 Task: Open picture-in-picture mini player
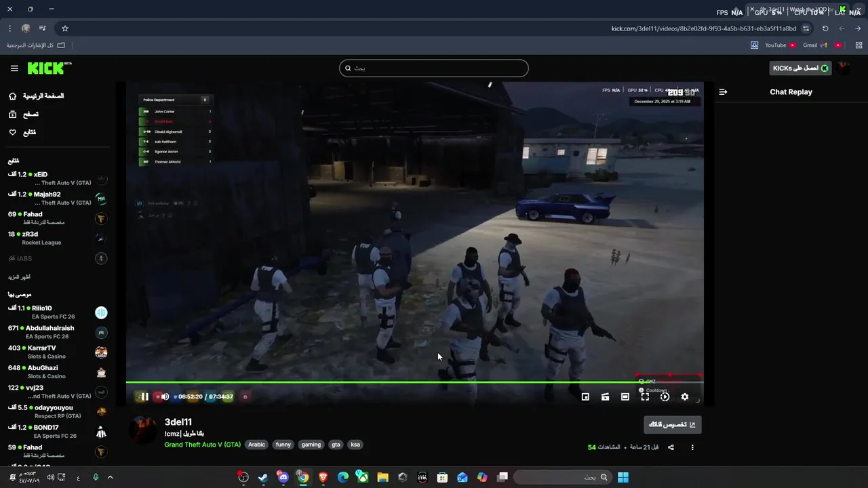pos(585,397)
